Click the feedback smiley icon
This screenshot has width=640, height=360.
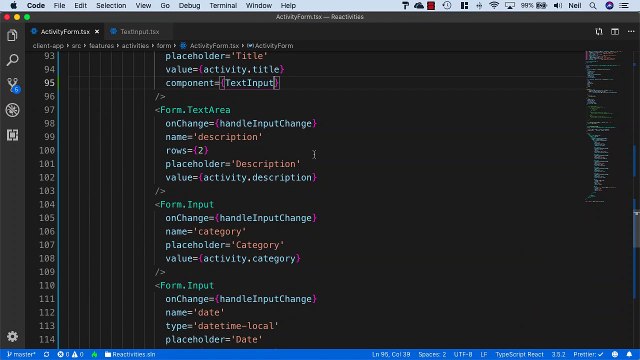coord(615,354)
